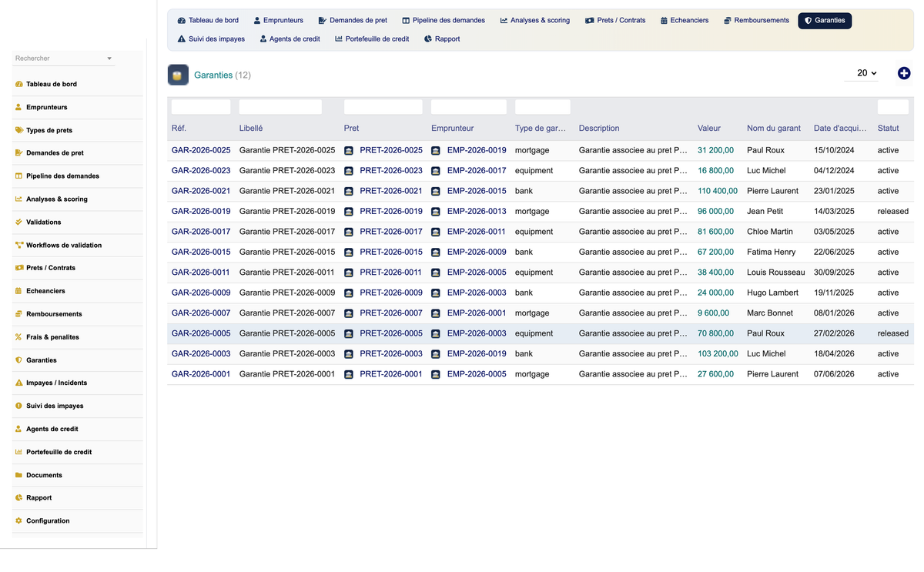
Task: Click the Tableau de bord sidebar icon
Action: [18, 84]
